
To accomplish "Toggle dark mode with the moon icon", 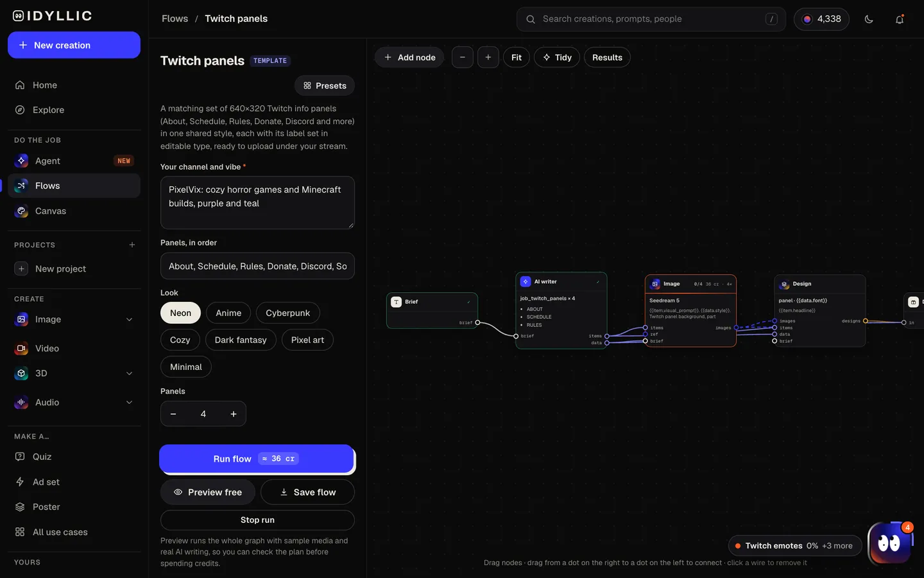I will (869, 19).
